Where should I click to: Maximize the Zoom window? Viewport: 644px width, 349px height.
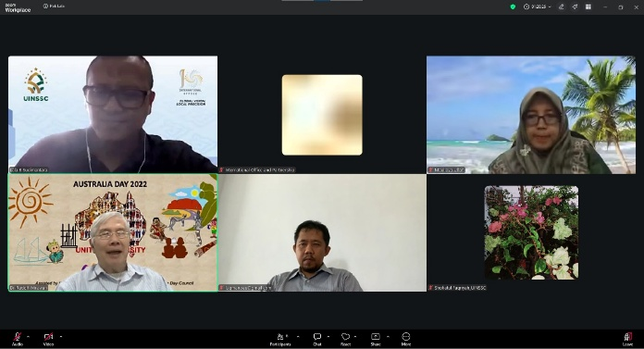point(621,7)
